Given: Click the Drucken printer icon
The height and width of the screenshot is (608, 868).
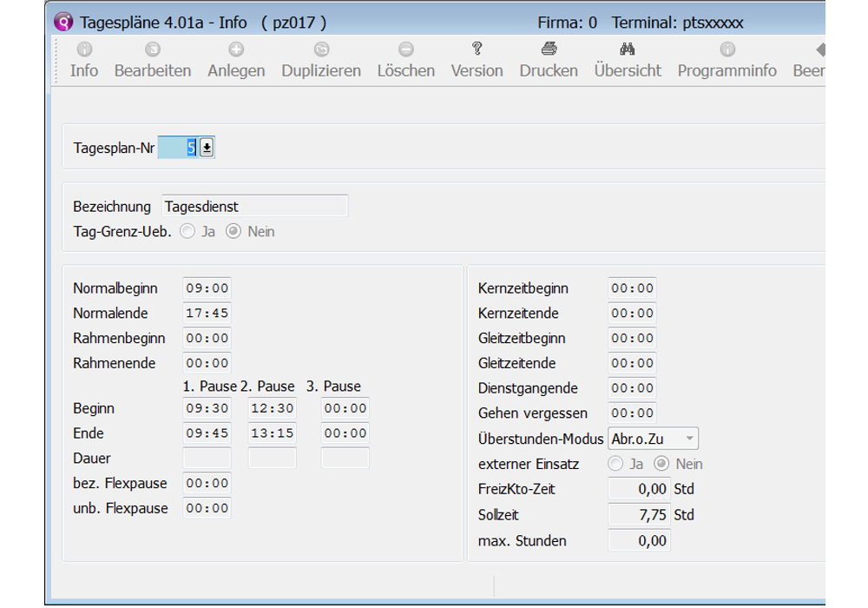Looking at the screenshot, I should [549, 50].
